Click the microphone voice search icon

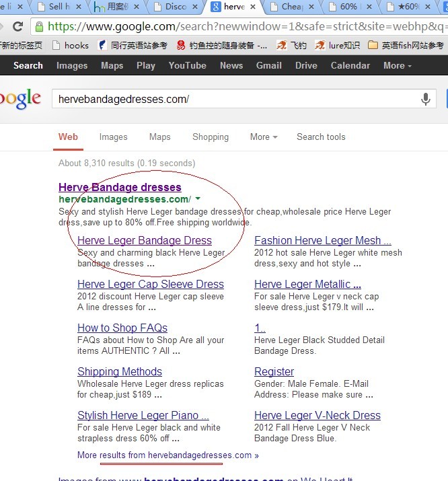(425, 99)
